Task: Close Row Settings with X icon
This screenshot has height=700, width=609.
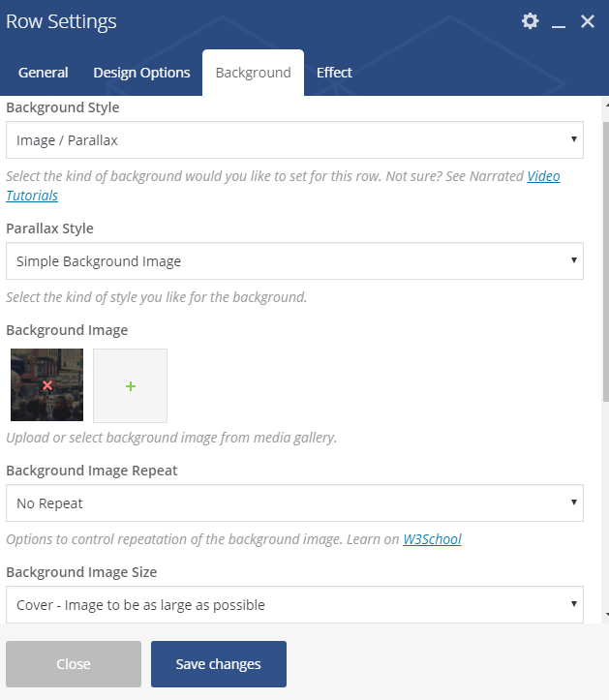Action: (x=588, y=21)
